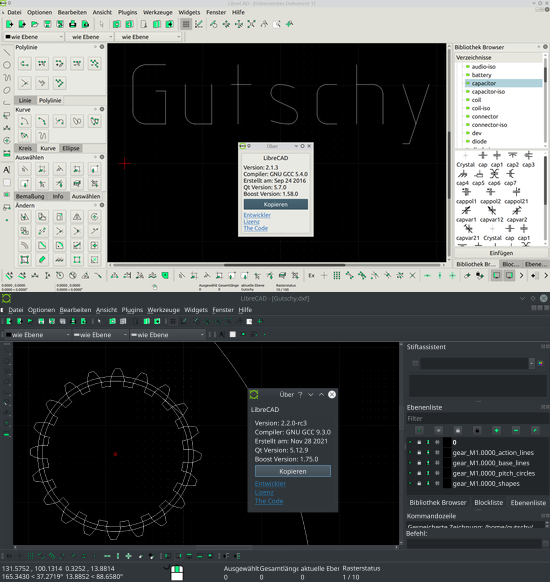Click the Befehl command input field
Image resolution: width=550 pixels, height=582 pixels.
(x=474, y=543)
